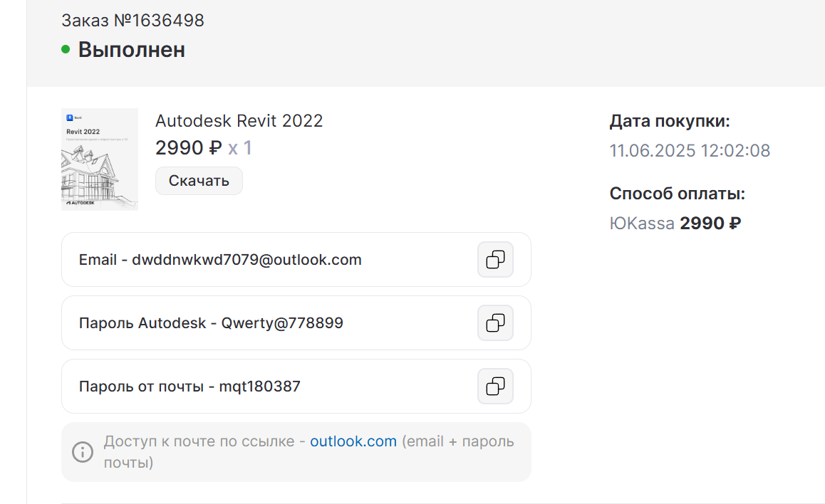Viewport: 825px width, 504px height.
Task: Click the Дата покупки heading
Action: click(x=670, y=122)
